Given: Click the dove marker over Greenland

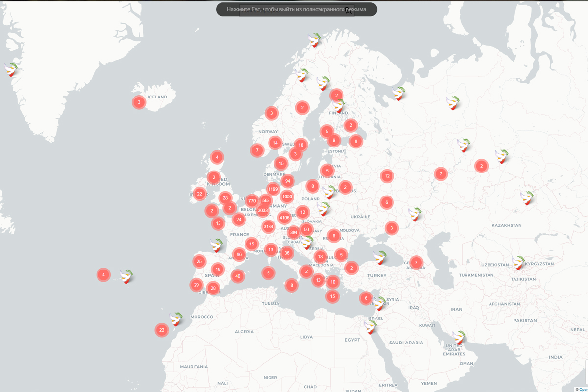Looking at the screenshot, I should pyautogui.click(x=11, y=70).
